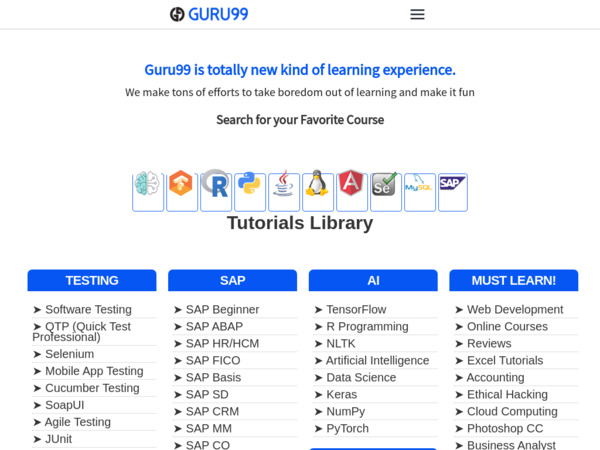Open the Excel Tutorials link
600x450 pixels.
click(x=505, y=360)
